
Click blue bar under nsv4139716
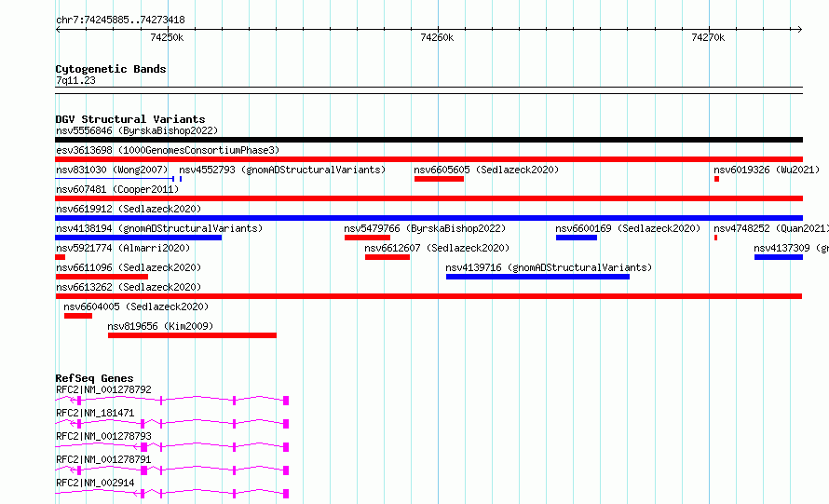(x=537, y=277)
